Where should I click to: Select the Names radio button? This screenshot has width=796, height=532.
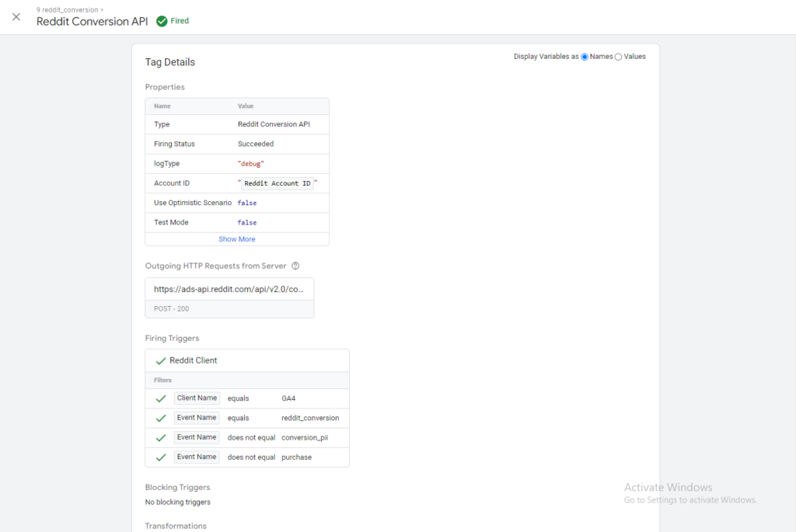(585, 57)
